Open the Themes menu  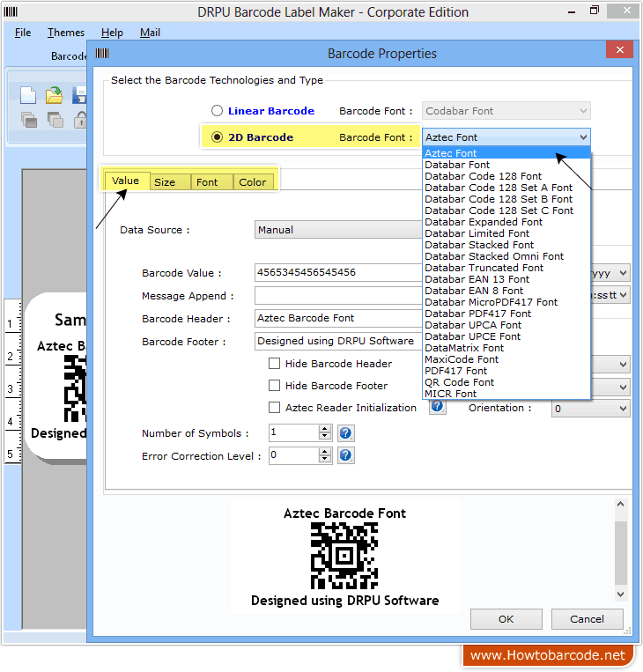(x=66, y=33)
